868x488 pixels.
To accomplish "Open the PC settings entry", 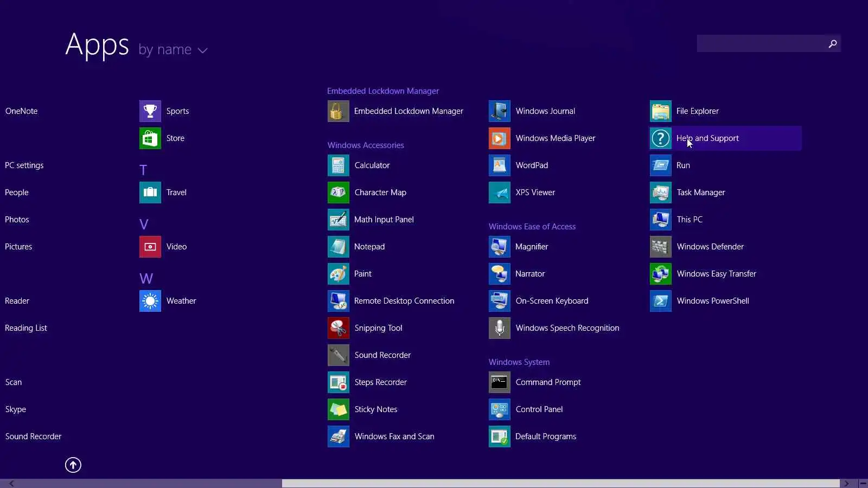I will (24, 165).
